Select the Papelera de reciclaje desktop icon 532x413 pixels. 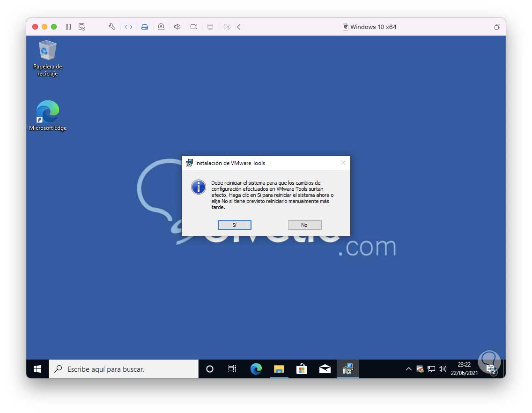[47, 59]
